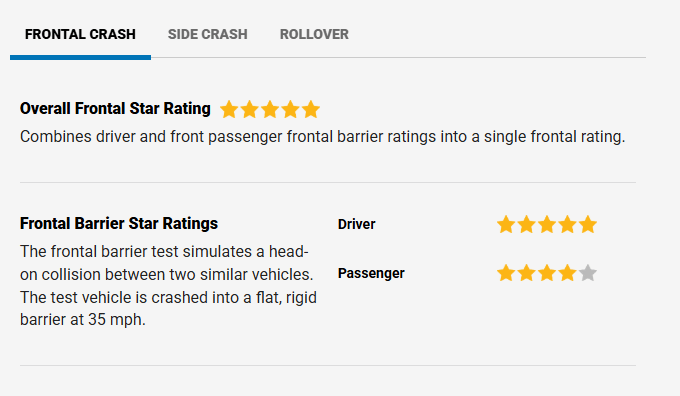Click the Passenger label

click(371, 273)
